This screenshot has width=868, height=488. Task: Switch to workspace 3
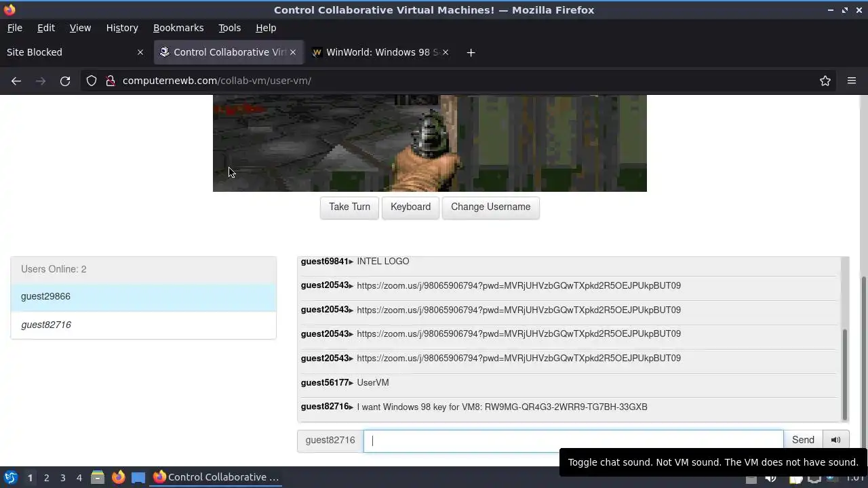[x=62, y=477]
